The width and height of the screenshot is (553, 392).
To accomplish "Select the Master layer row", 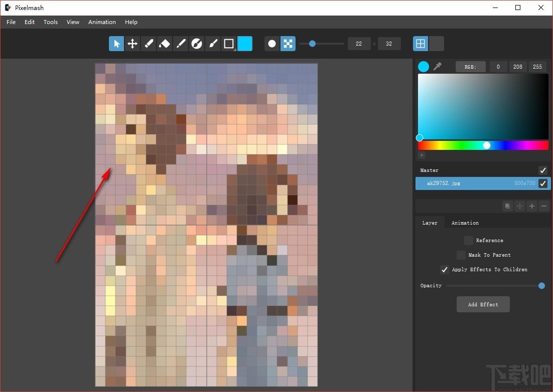I will [483, 170].
